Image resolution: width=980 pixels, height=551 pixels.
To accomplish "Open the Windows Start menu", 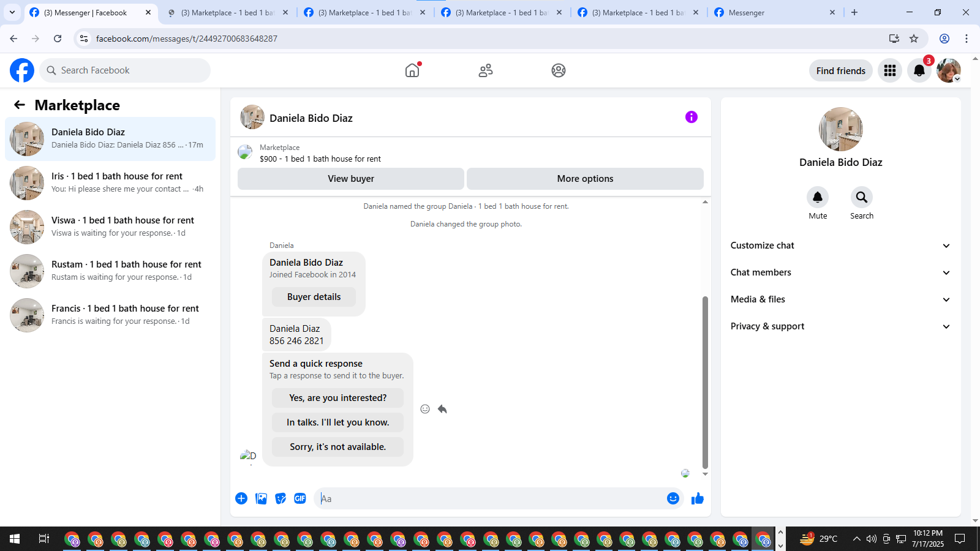I will (15, 539).
